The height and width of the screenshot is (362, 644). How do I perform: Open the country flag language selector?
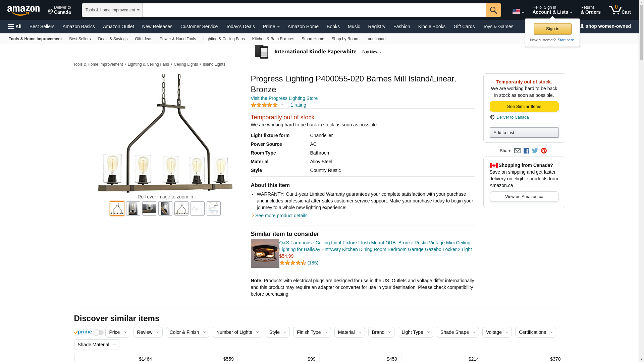518,12
